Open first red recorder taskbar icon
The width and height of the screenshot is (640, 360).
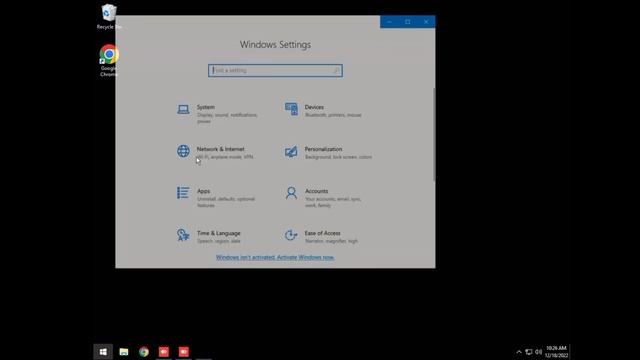164,351
